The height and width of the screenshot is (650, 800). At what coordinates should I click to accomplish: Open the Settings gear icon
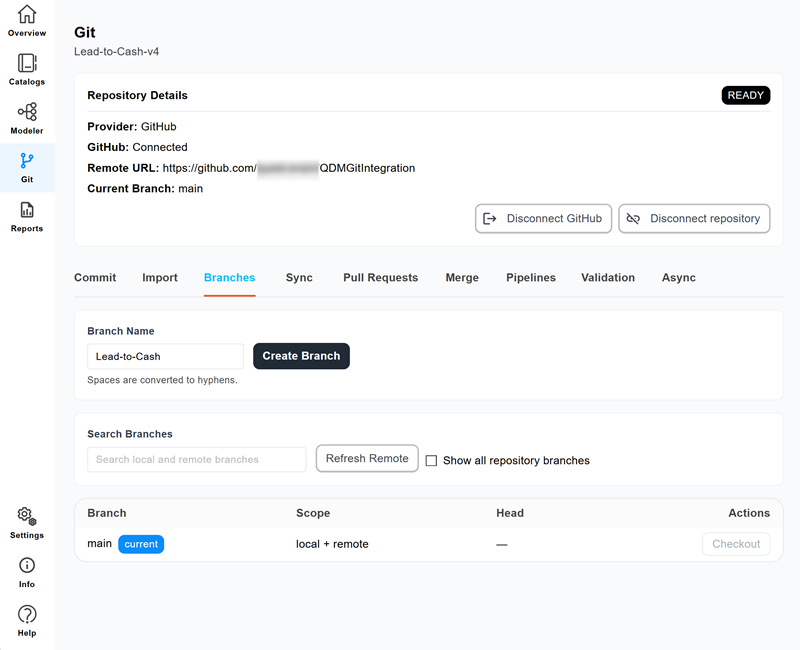[x=27, y=516]
